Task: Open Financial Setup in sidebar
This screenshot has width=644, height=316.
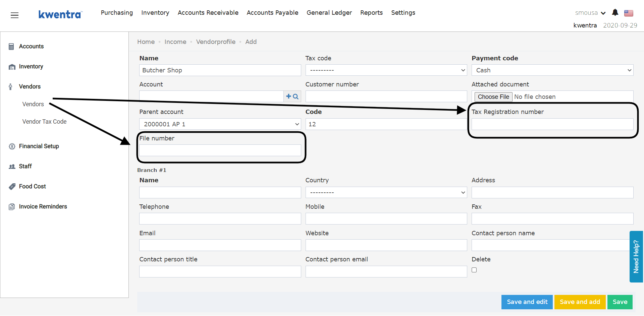Action: pyautogui.click(x=39, y=146)
